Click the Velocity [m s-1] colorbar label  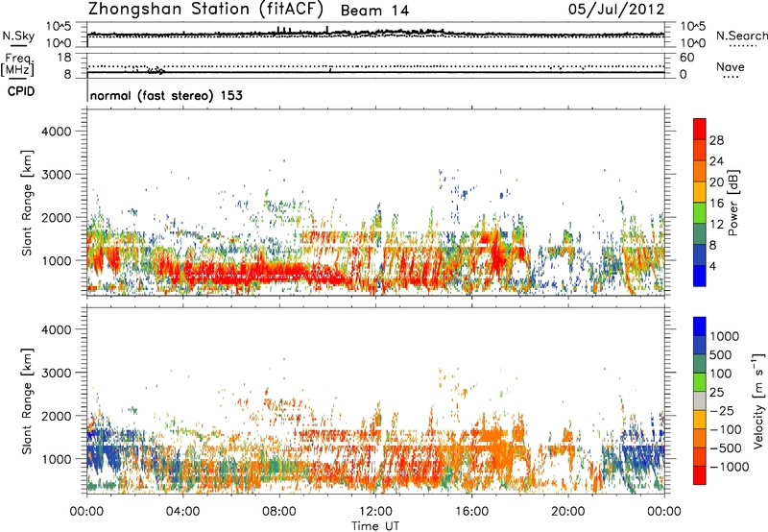tap(758, 400)
